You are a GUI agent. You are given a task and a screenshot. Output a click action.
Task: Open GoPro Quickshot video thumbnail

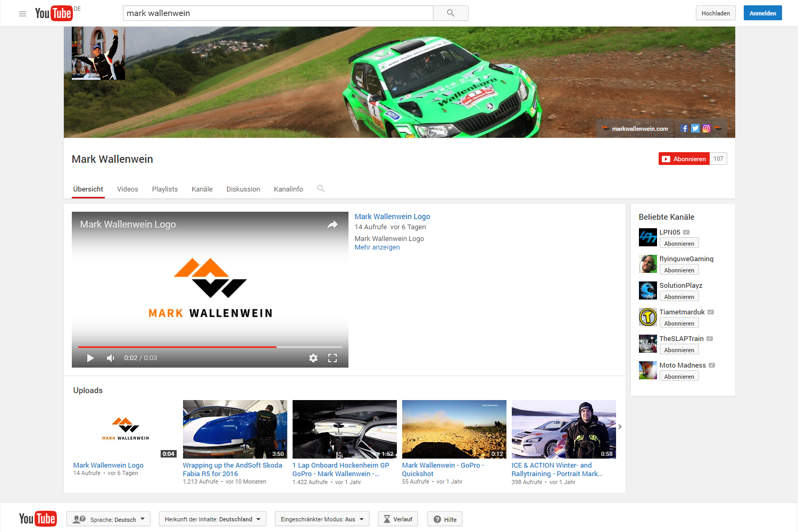click(x=454, y=429)
